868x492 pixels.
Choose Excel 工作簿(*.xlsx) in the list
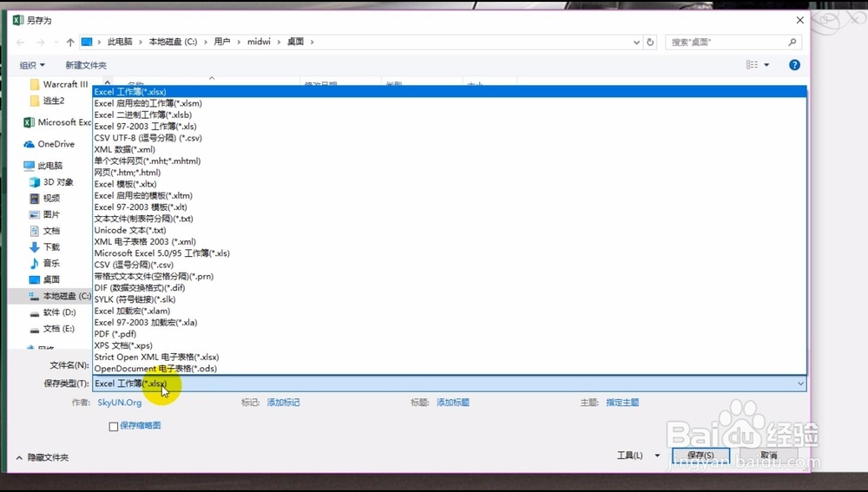(x=449, y=92)
